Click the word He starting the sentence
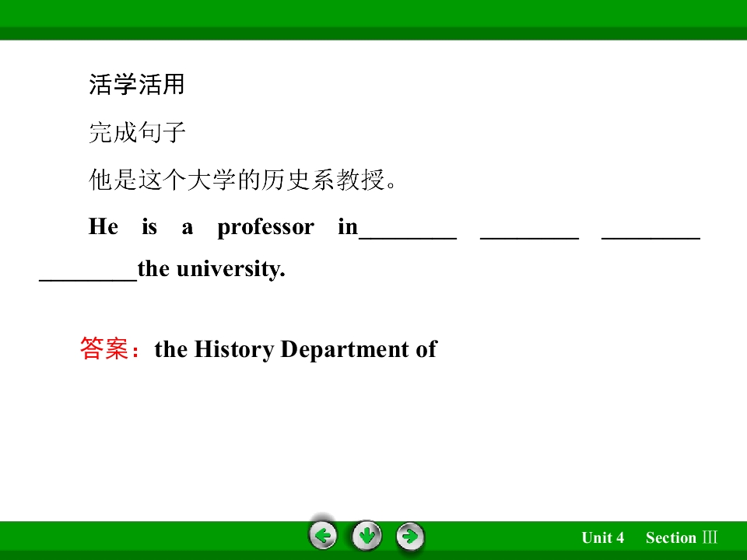Image resolution: width=747 pixels, height=560 pixels. tap(103, 226)
